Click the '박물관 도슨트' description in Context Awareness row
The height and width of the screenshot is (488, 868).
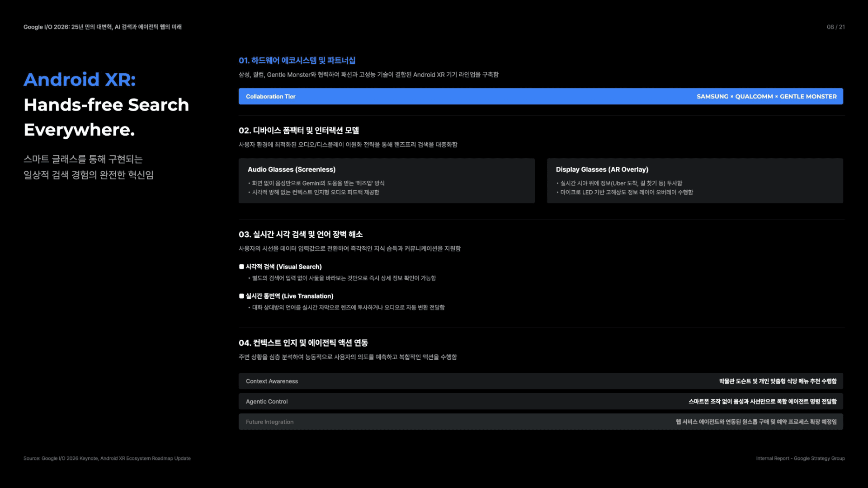[x=778, y=381]
